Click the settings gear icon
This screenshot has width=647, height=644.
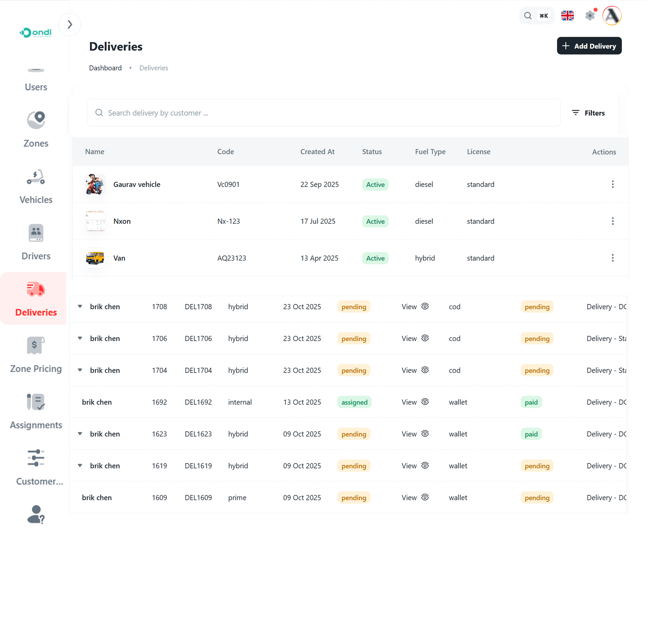(x=589, y=16)
